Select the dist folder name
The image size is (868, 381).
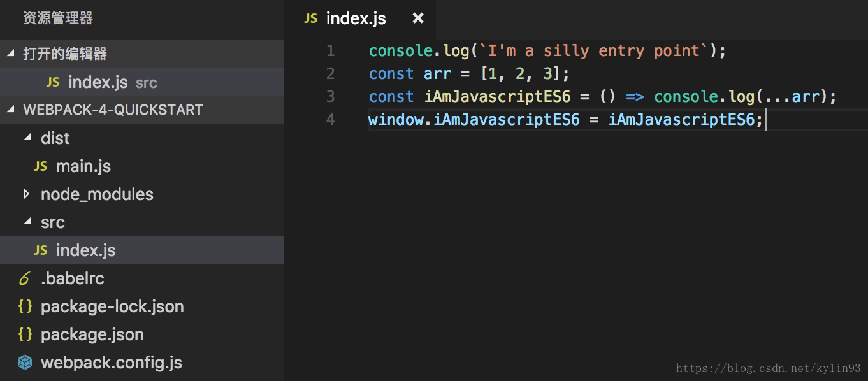pos(55,138)
